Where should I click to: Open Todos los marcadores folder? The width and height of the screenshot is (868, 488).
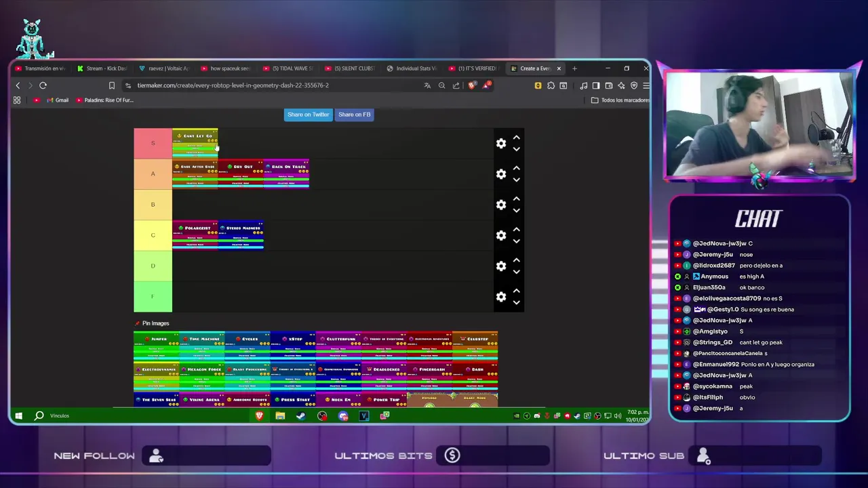pyautogui.click(x=620, y=100)
